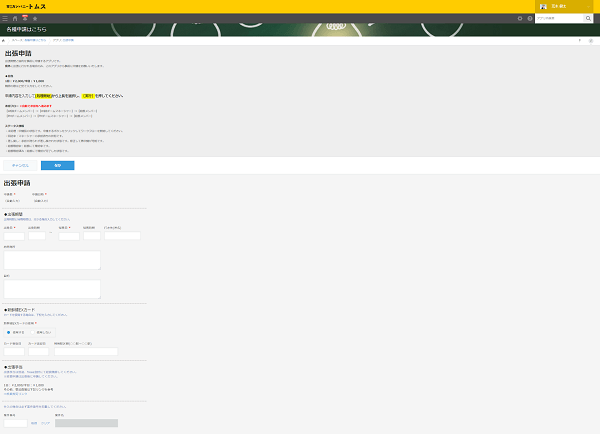
Task: Go to the portal home icon
Action: (15, 18)
